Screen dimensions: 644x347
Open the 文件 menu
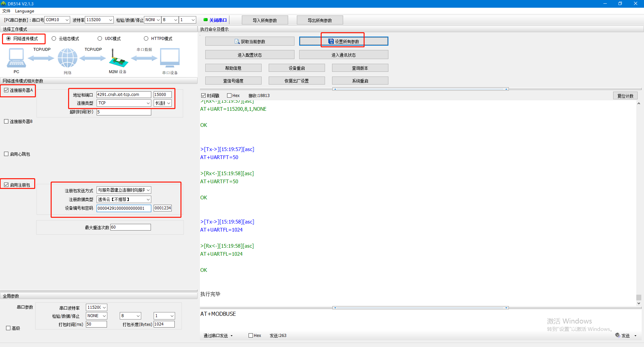(6, 11)
